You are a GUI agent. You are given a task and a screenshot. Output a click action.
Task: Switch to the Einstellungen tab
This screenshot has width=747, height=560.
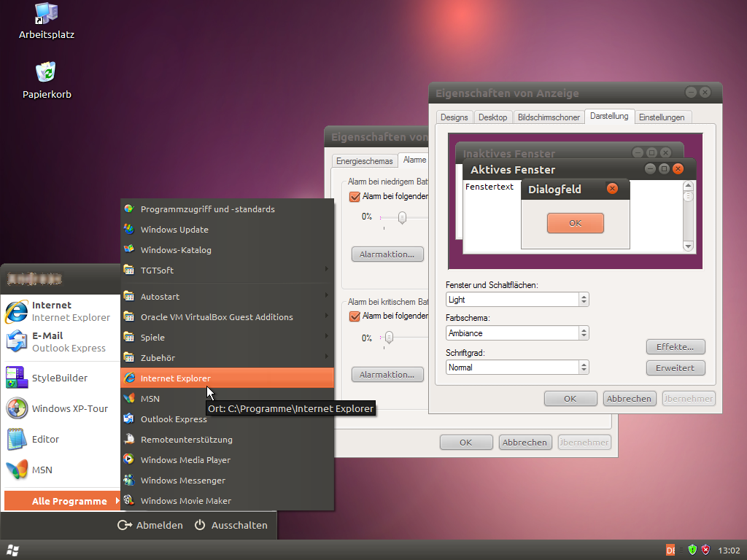662,117
